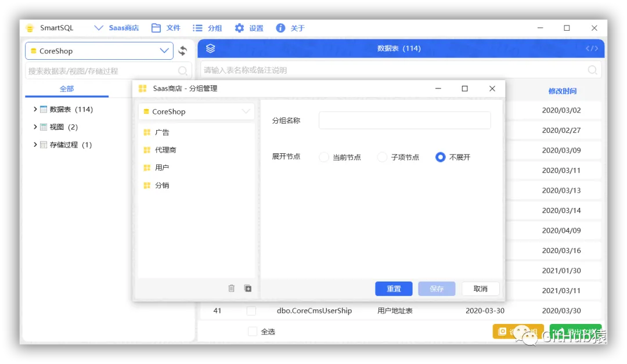Viewport: 627px width, 364px height.
Task: Click the 广告 group icon
Action: 147,132
